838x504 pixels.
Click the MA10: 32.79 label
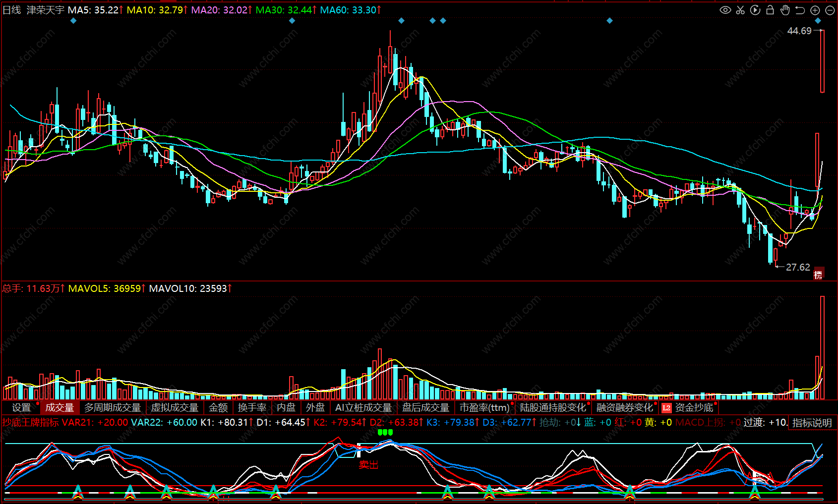157,10
